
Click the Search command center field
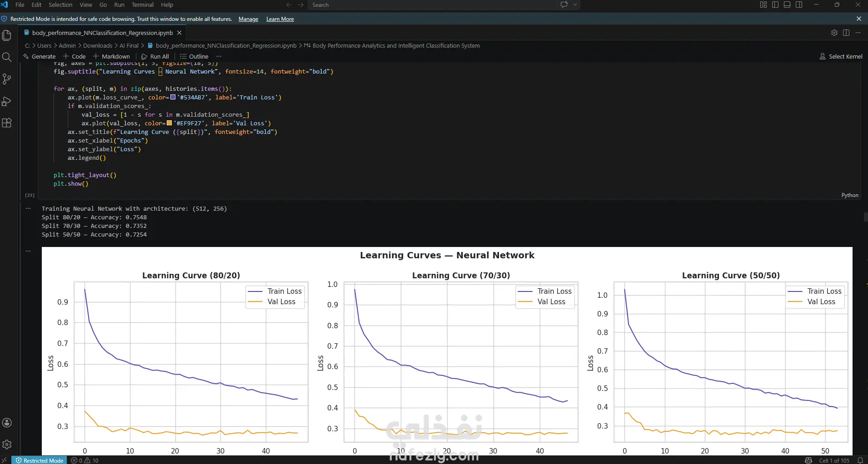point(432,5)
